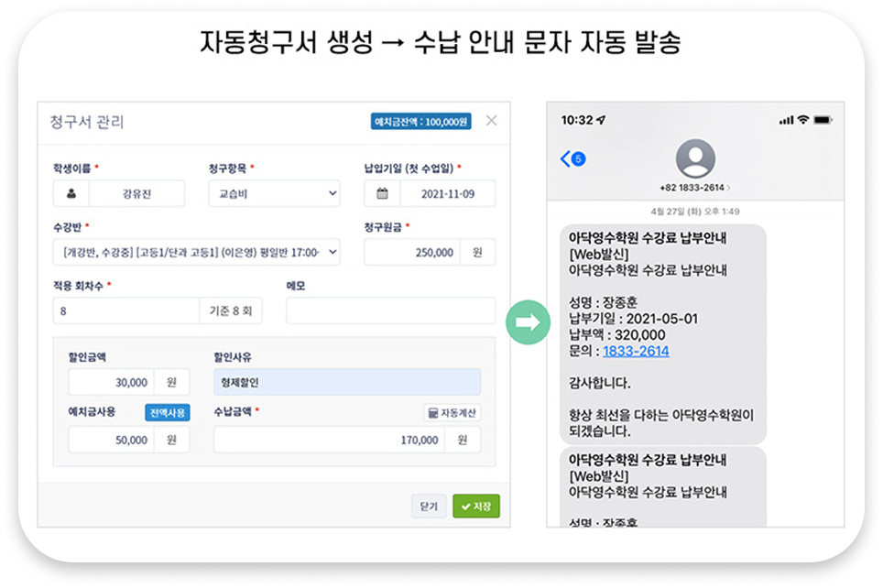Tap the unread badge showing 5
This screenshot has height=588, width=883.
578,158
